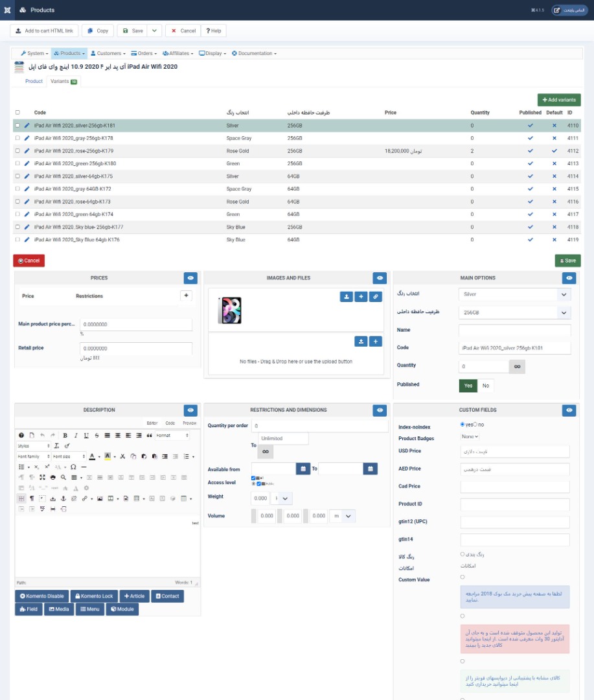Open Volume unit dropdown
The width and height of the screenshot is (594, 700).
pos(342,516)
